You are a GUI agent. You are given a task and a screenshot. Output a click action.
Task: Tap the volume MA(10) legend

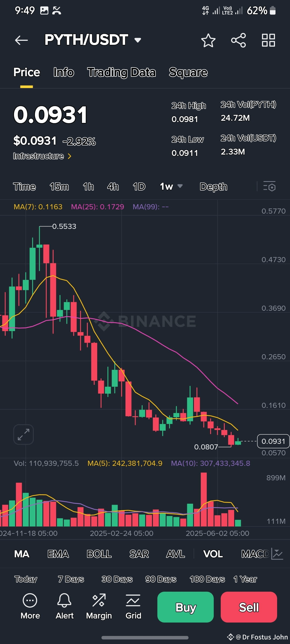pos(211,463)
